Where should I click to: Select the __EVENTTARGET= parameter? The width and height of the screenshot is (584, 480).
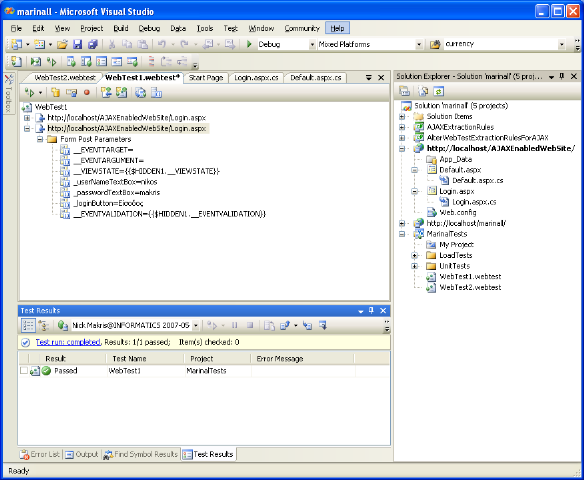point(103,150)
